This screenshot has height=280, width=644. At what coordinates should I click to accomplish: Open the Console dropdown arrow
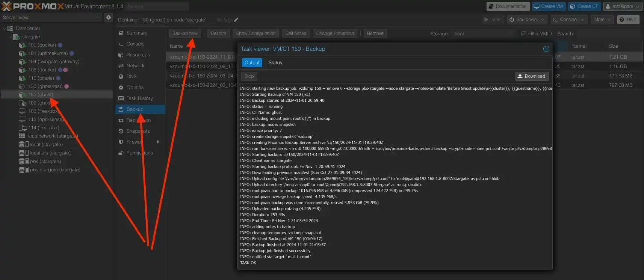(583, 20)
